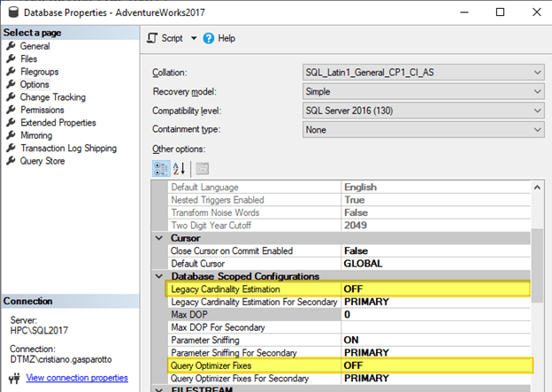552x392 pixels.
Task: Switch to Alphabetical sort icon
Action: (x=180, y=169)
